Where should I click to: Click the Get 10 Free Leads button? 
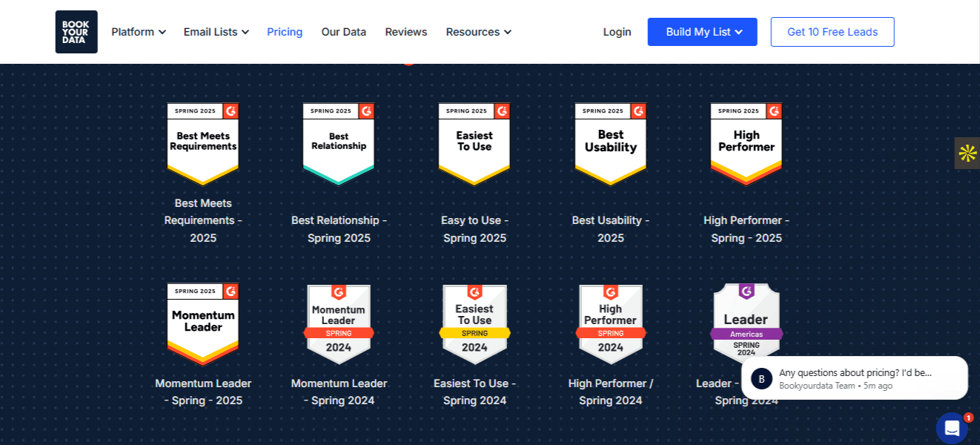point(832,32)
